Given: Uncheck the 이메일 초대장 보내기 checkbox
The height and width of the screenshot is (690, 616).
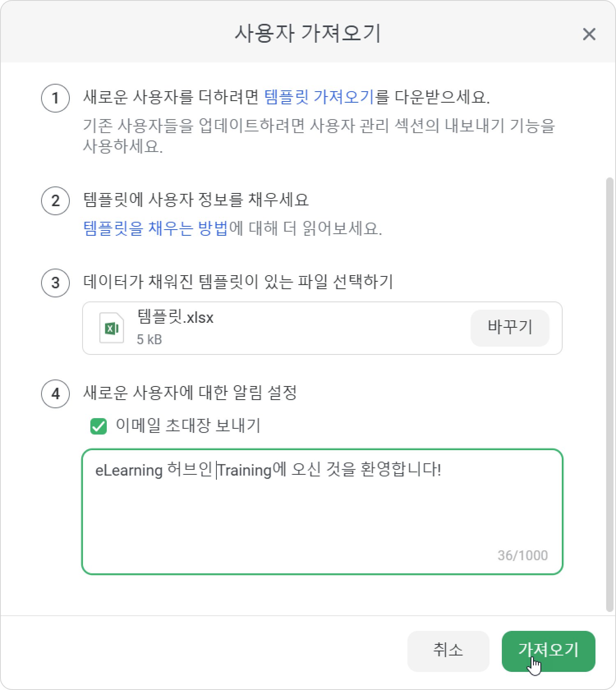Looking at the screenshot, I should point(99,426).
